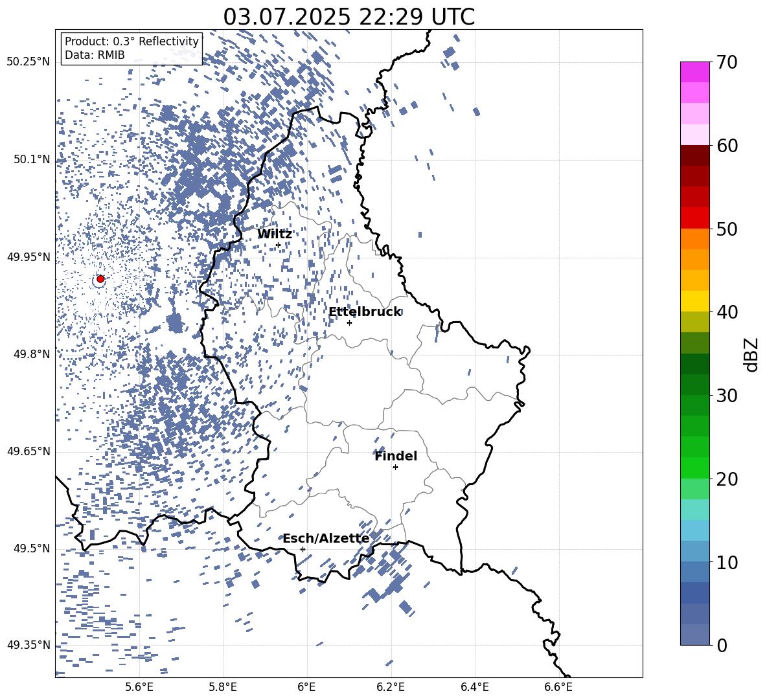Screen dimensions: 767x700
Task: Click the Wiltz station cross marker
Action: (x=279, y=245)
